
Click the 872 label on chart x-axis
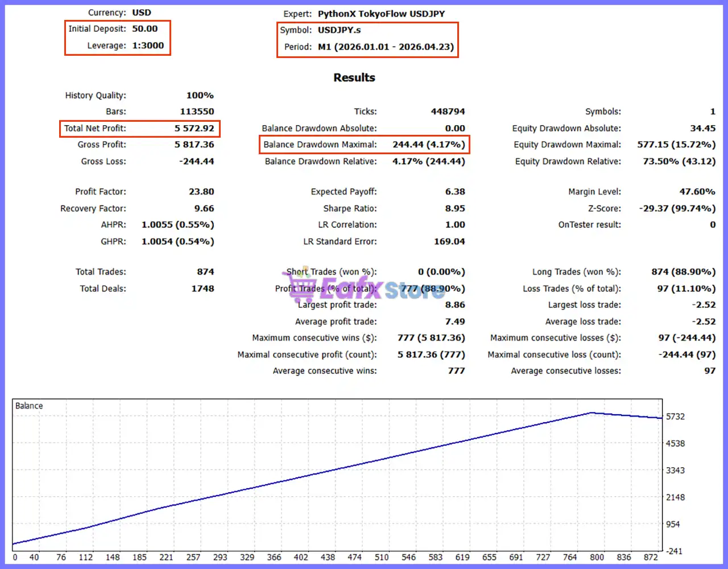coord(651,558)
